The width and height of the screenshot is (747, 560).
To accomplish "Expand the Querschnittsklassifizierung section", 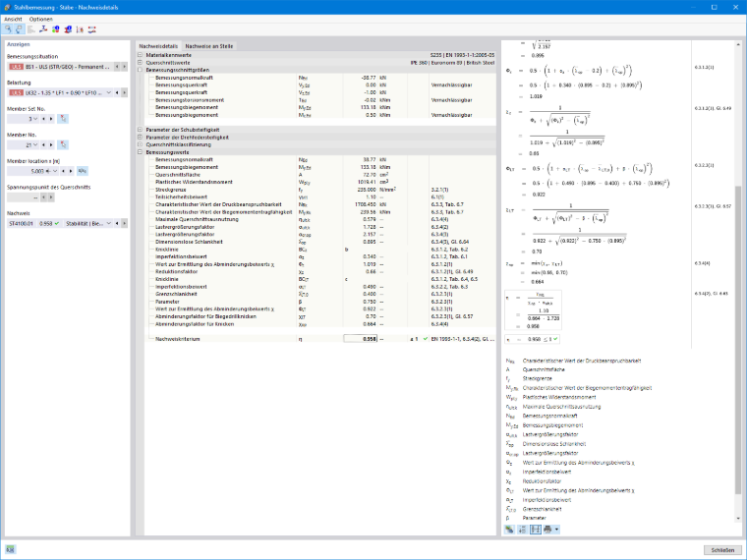I will coord(140,144).
